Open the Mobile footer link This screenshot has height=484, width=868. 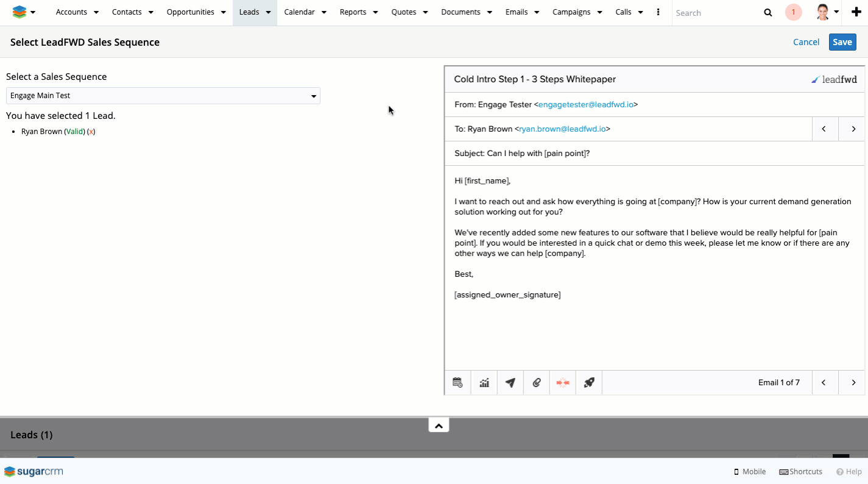750,471
